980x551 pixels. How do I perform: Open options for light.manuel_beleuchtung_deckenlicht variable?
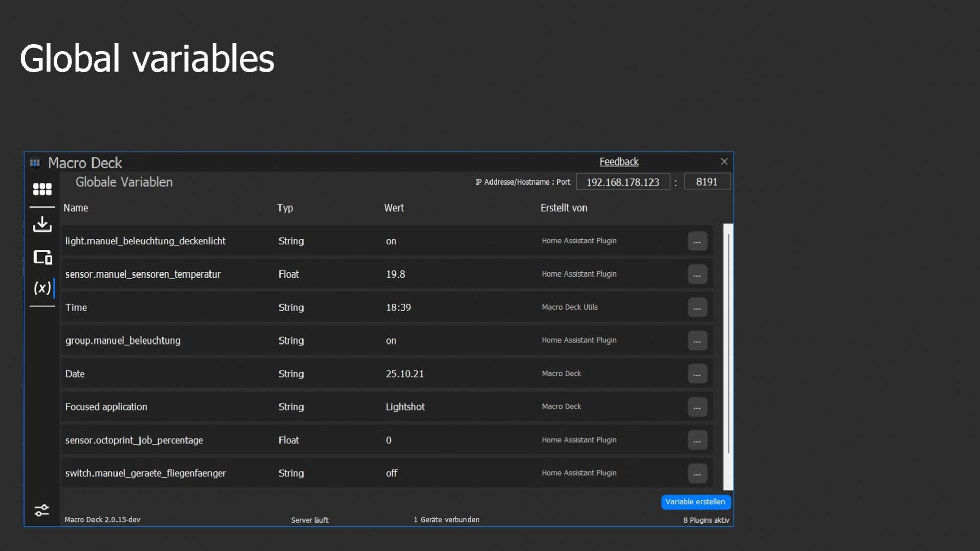tap(697, 241)
